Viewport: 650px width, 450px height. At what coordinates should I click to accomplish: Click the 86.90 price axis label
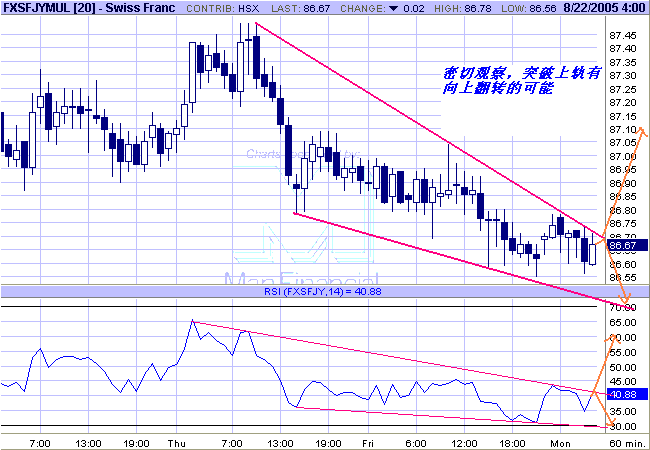tap(622, 184)
